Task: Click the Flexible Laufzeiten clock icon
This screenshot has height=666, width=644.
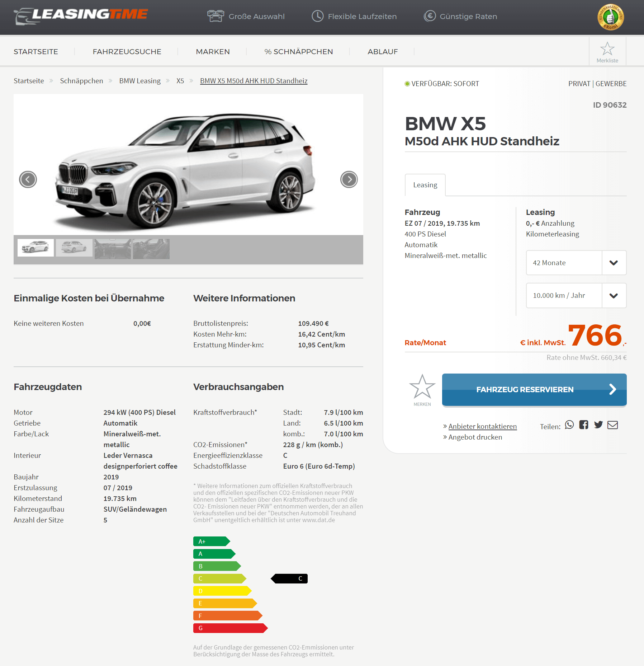Action: pos(317,16)
